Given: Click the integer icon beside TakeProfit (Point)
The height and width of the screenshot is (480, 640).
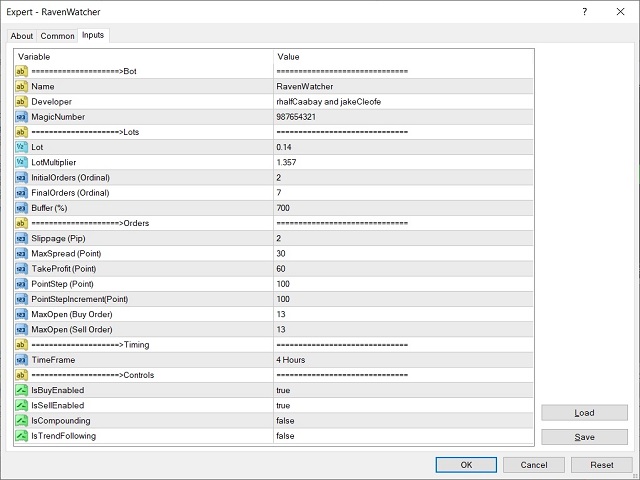Looking at the screenshot, I should click(x=21, y=269).
